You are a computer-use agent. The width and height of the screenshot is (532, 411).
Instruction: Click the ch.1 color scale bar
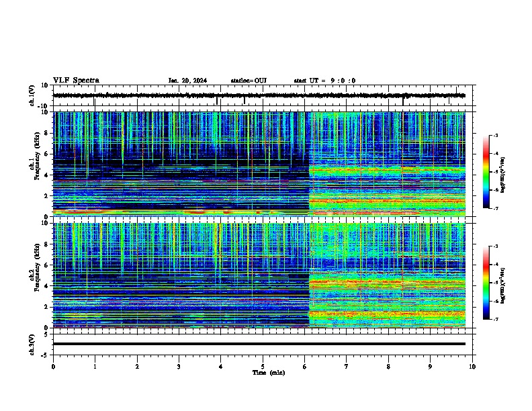(486, 172)
